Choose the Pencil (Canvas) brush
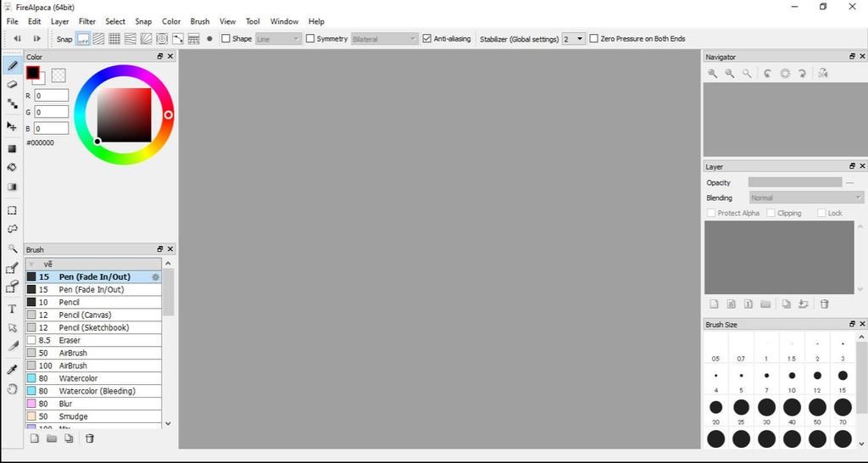The width and height of the screenshot is (868, 463). pos(93,315)
